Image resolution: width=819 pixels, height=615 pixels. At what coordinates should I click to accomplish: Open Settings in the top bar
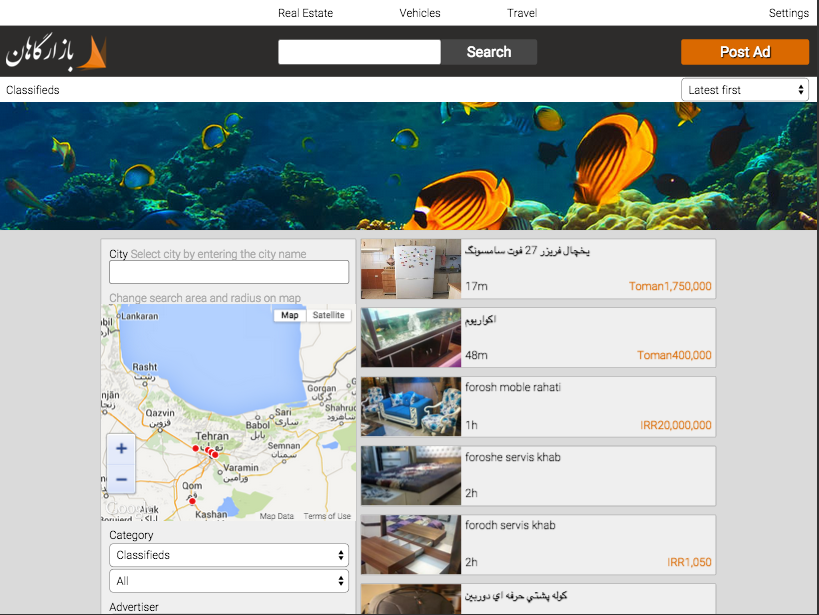click(x=788, y=13)
